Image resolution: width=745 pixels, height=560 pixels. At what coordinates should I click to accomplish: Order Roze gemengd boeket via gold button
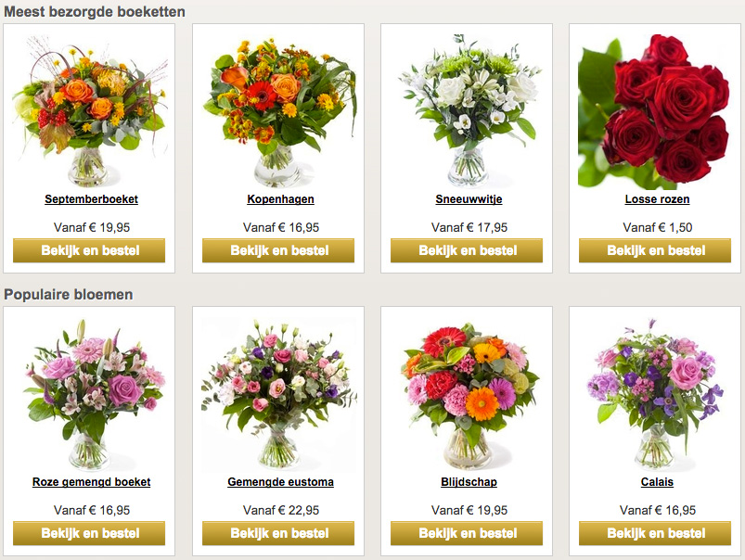[x=89, y=533]
